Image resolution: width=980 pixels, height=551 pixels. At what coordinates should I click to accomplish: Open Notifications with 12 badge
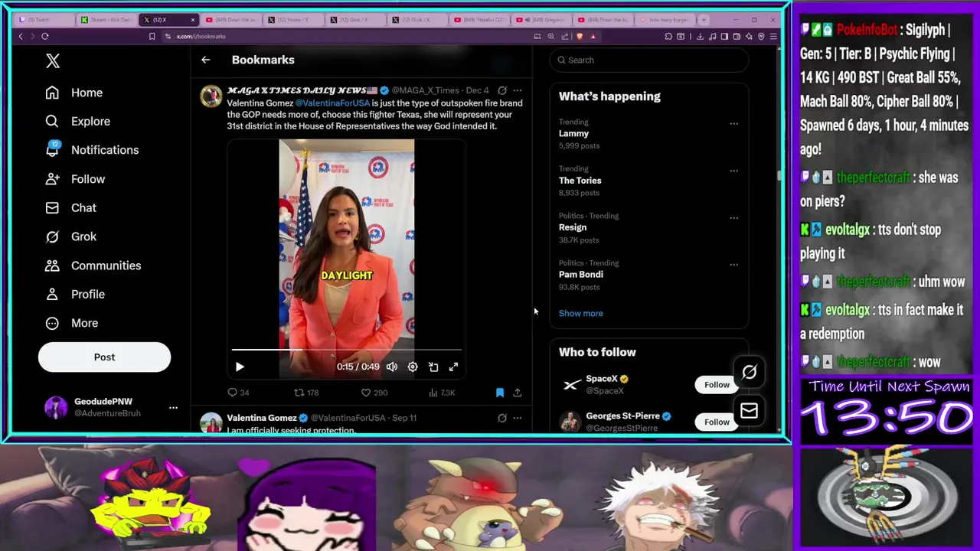point(92,150)
